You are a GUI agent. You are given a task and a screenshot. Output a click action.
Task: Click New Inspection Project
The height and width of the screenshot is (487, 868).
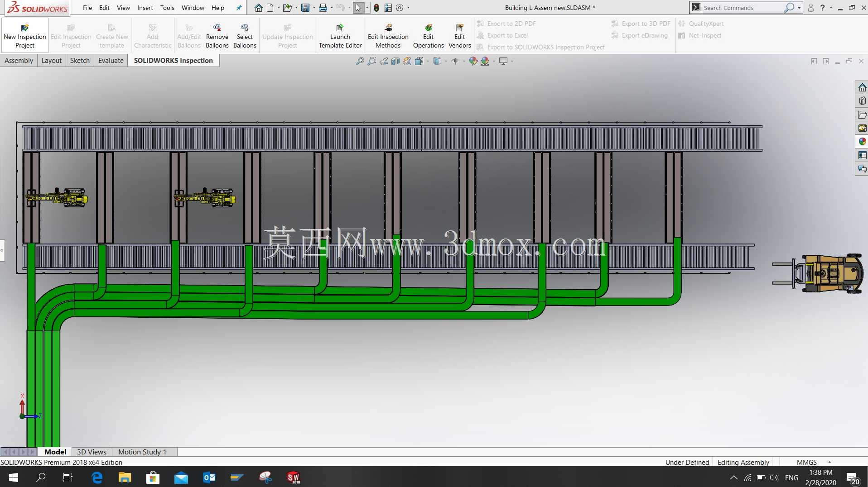(25, 36)
